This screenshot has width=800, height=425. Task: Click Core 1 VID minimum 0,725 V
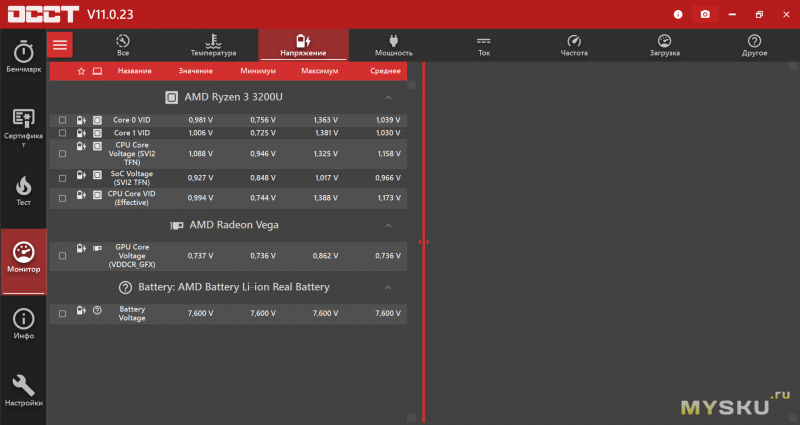(x=263, y=133)
